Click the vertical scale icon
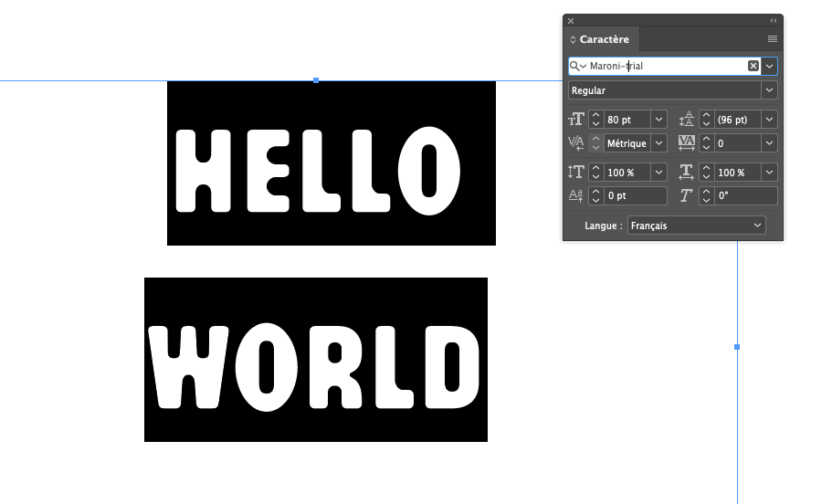This screenshot has height=504, width=832. pos(576,173)
